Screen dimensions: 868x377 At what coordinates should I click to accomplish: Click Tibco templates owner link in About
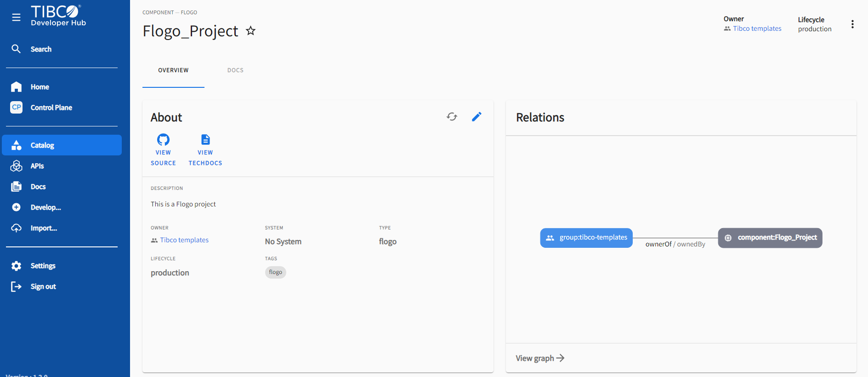(x=184, y=240)
